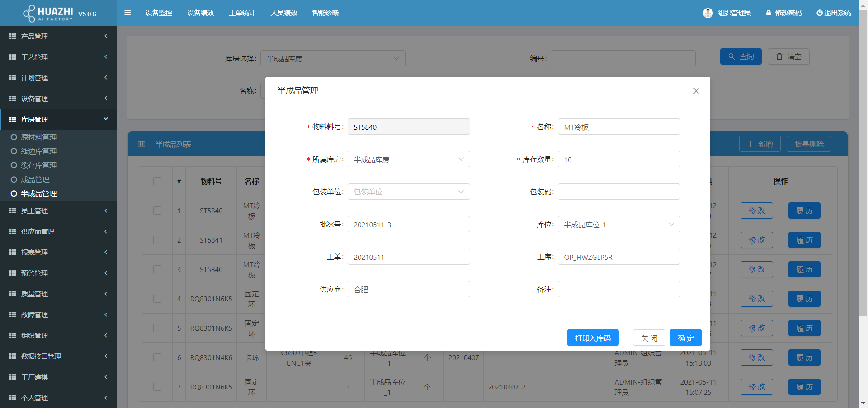Expand the 产品管理 sidebar menu
868x408 pixels.
point(58,36)
